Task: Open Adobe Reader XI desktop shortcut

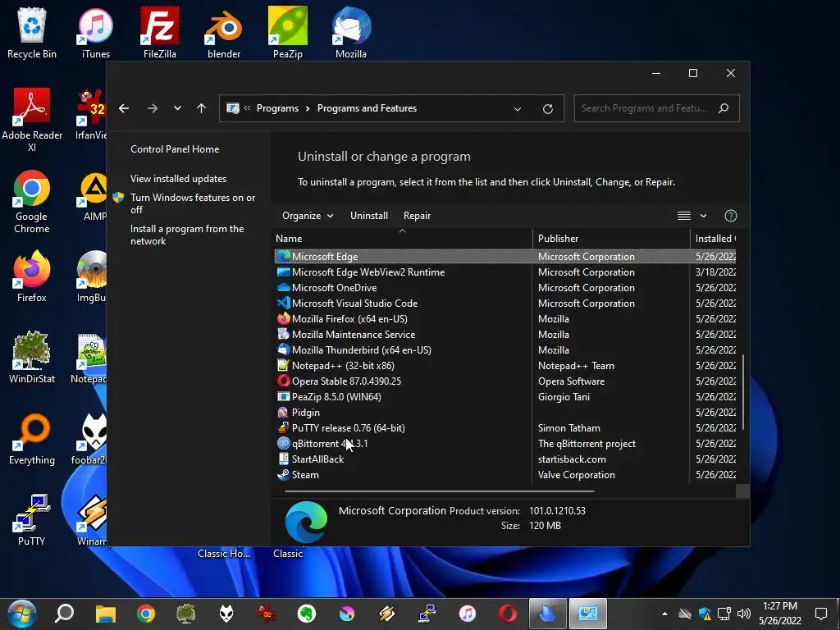Action: coord(32,120)
